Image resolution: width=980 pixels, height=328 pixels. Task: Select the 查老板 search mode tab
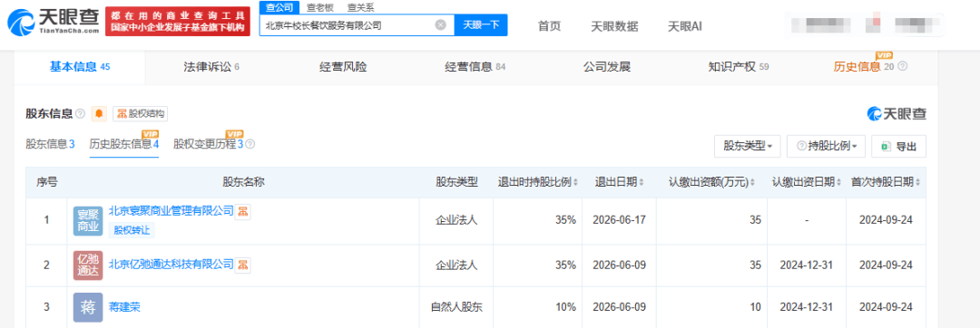click(319, 7)
